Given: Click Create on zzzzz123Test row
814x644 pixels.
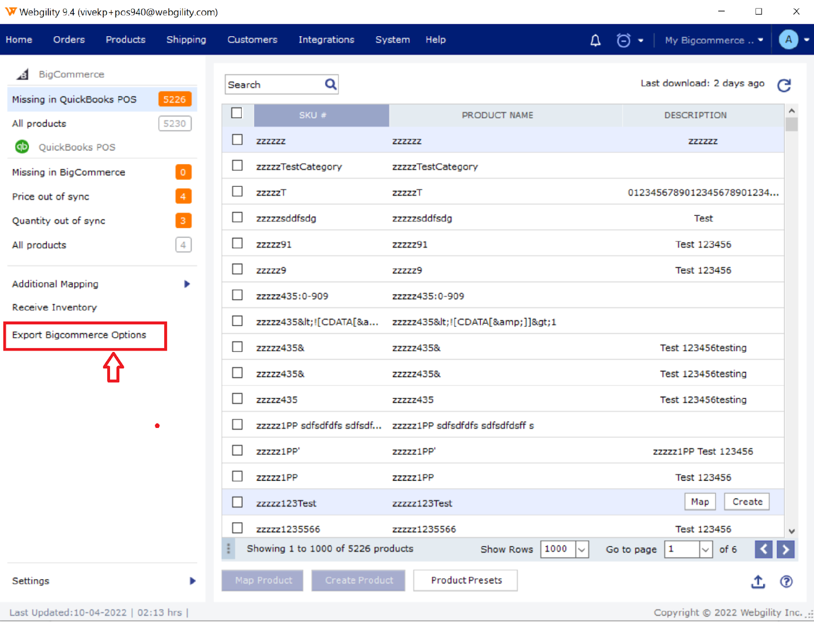Looking at the screenshot, I should tap(747, 502).
